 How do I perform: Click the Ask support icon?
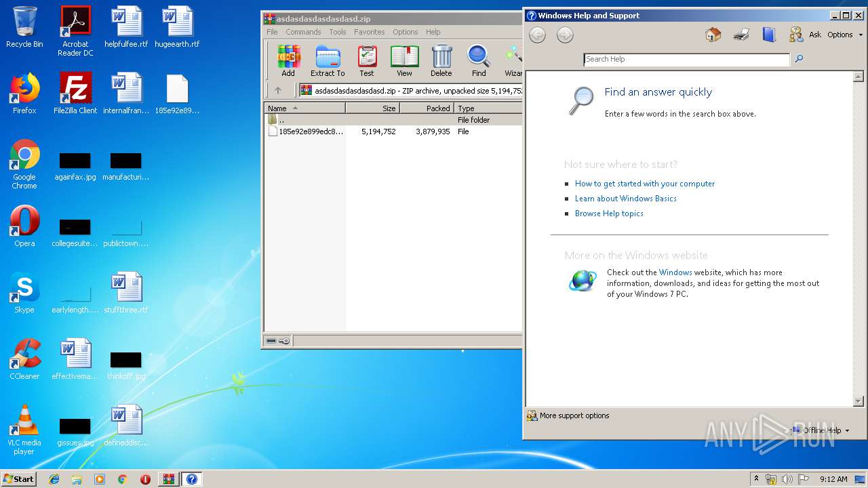pos(796,35)
